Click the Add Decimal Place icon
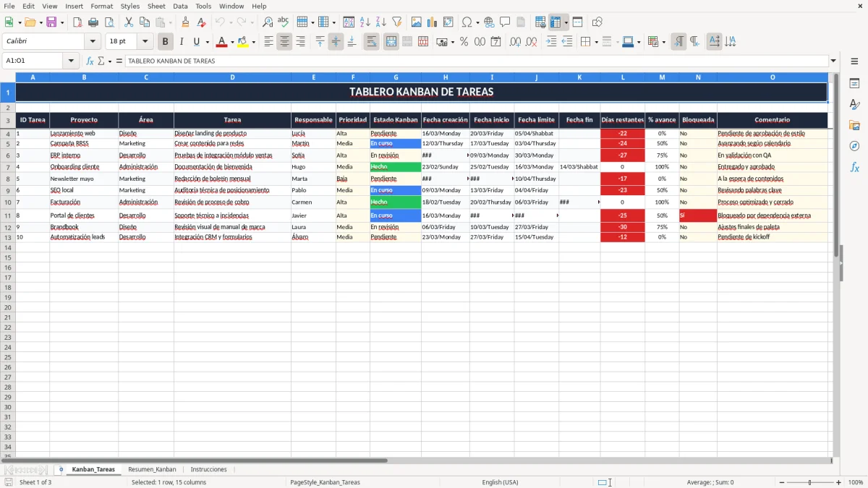 [515, 42]
